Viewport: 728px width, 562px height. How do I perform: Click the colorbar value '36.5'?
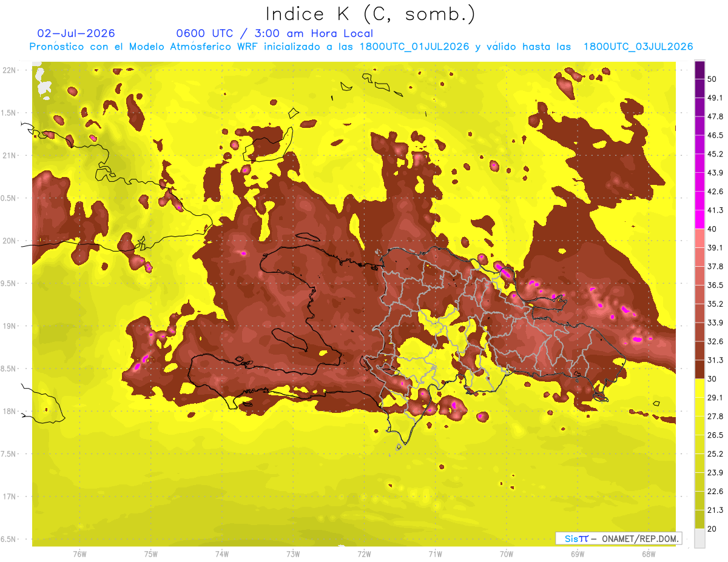tap(715, 285)
